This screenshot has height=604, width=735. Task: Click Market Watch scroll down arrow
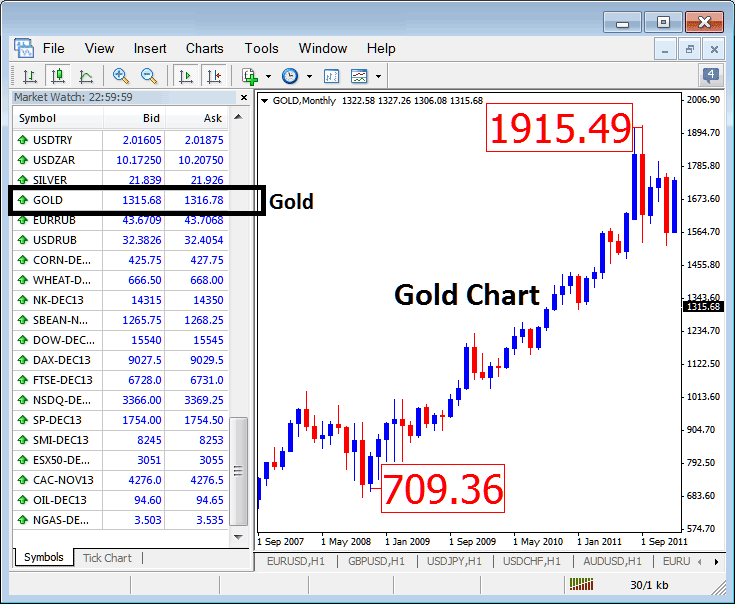click(x=238, y=537)
